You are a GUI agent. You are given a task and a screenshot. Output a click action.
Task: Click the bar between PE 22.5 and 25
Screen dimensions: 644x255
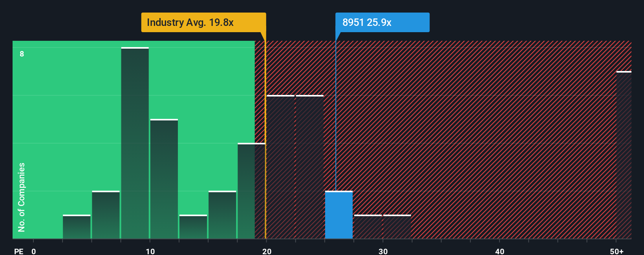tap(309, 167)
